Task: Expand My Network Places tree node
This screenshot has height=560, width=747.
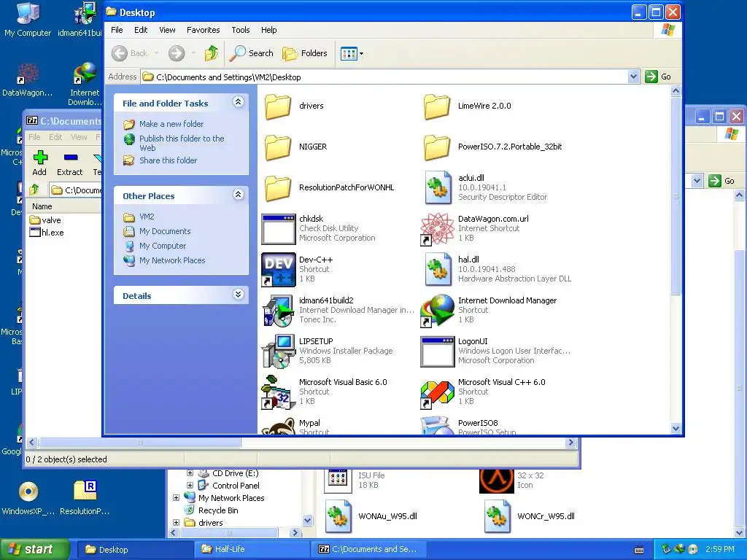Action: pyautogui.click(x=176, y=497)
